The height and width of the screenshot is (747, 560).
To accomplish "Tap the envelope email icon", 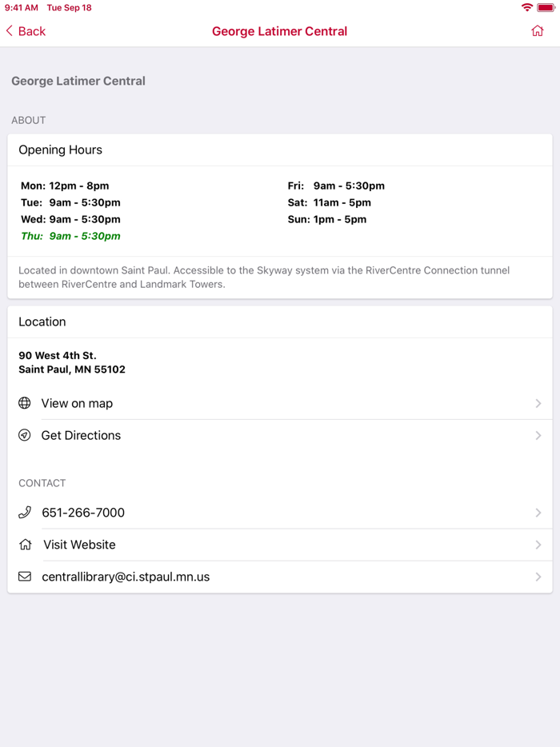I will 25,577.
